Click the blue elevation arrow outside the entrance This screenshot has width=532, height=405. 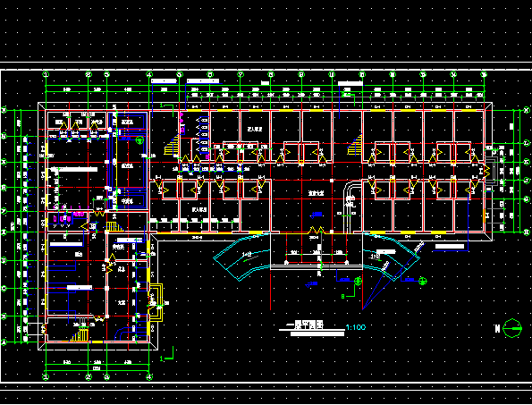pyautogui.click(x=312, y=284)
